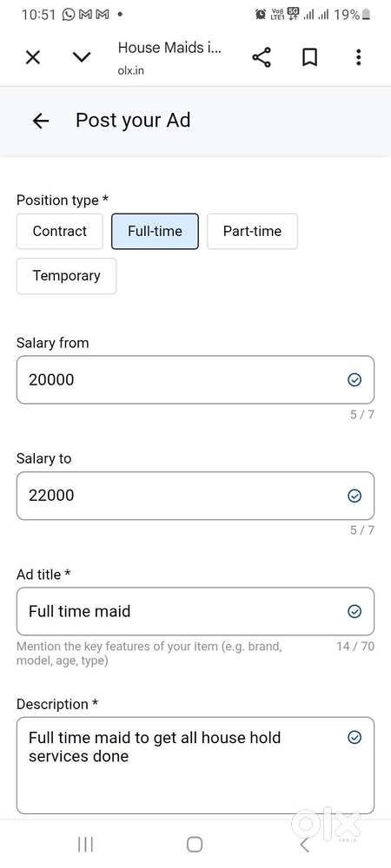391x868 pixels.
Task: Open the three-dot overflow menu
Action: pyautogui.click(x=358, y=57)
